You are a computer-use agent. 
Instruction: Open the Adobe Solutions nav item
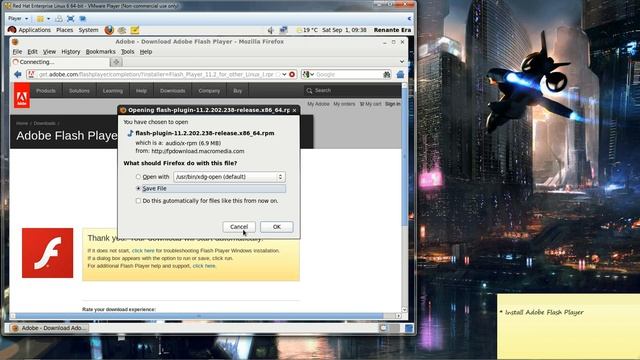(79, 91)
